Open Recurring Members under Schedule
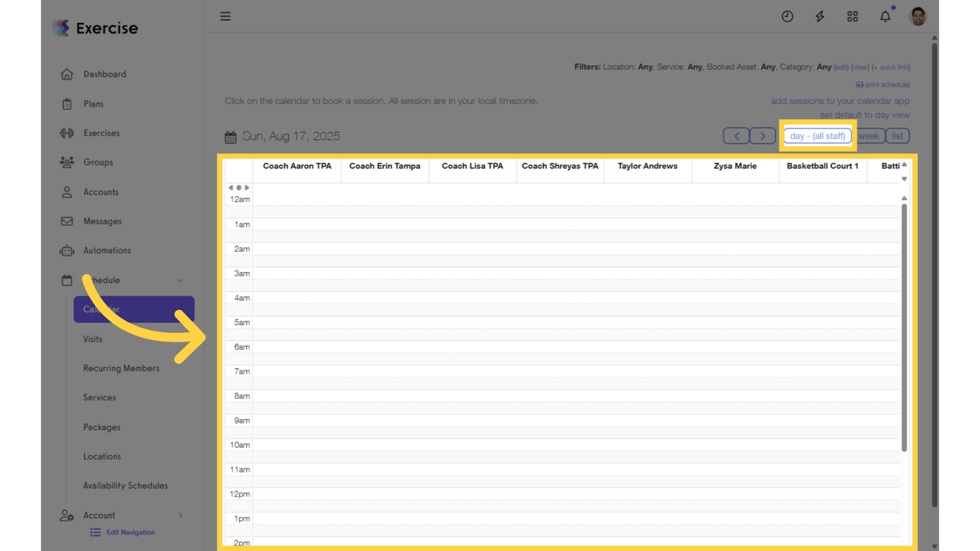Image resolution: width=980 pixels, height=551 pixels. [x=121, y=368]
